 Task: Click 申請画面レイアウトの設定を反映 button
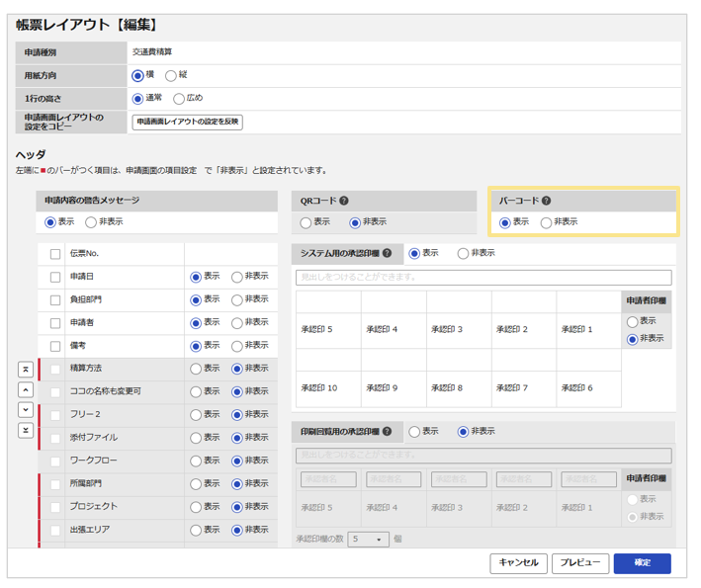(187, 122)
